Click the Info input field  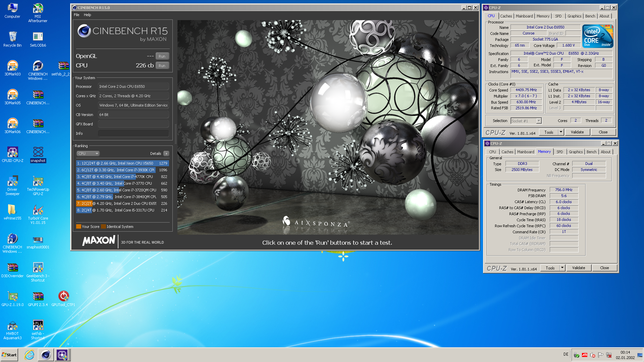click(x=133, y=133)
